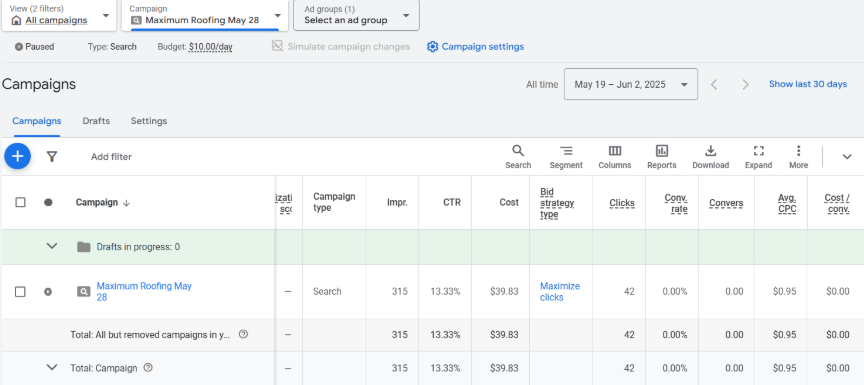The height and width of the screenshot is (385, 864).
Task: Click the Paused status label
Action: 40,47
